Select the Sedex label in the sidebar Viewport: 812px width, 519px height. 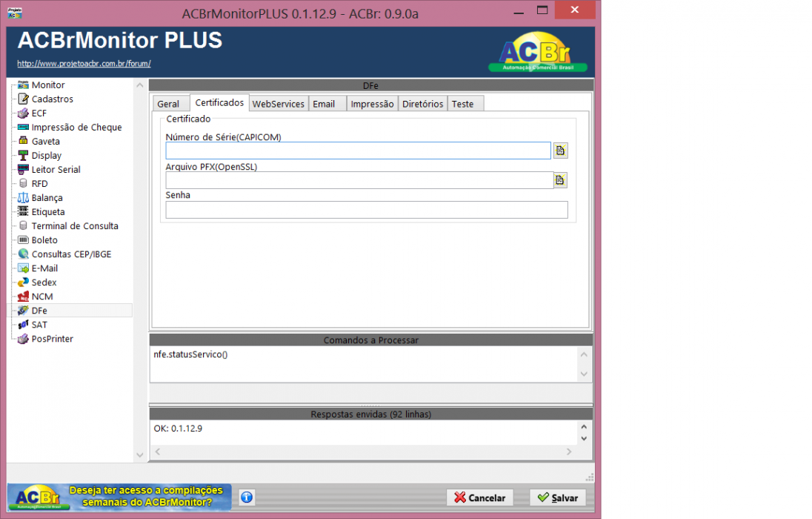44,282
